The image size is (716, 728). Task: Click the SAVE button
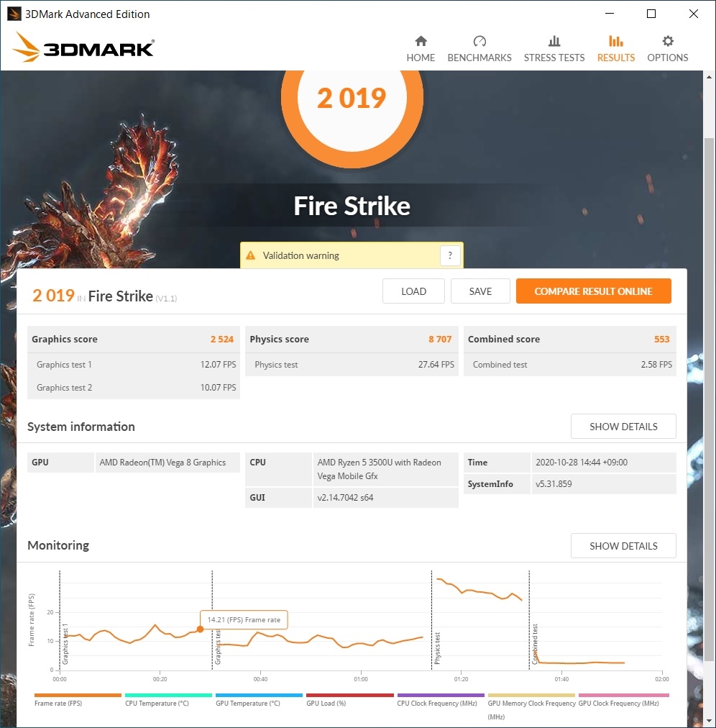click(480, 291)
